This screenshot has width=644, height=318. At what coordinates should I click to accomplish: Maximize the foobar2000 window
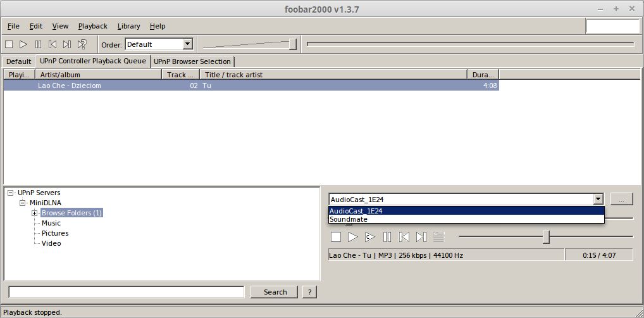[616, 9]
